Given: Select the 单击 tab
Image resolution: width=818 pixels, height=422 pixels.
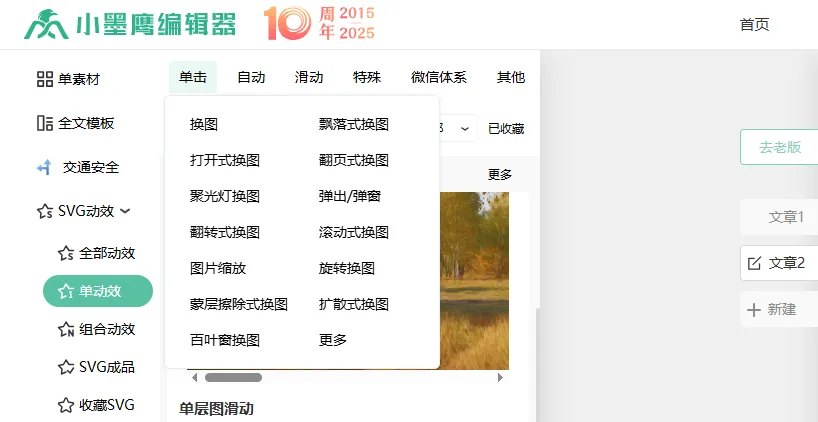Looking at the screenshot, I should click(x=193, y=77).
